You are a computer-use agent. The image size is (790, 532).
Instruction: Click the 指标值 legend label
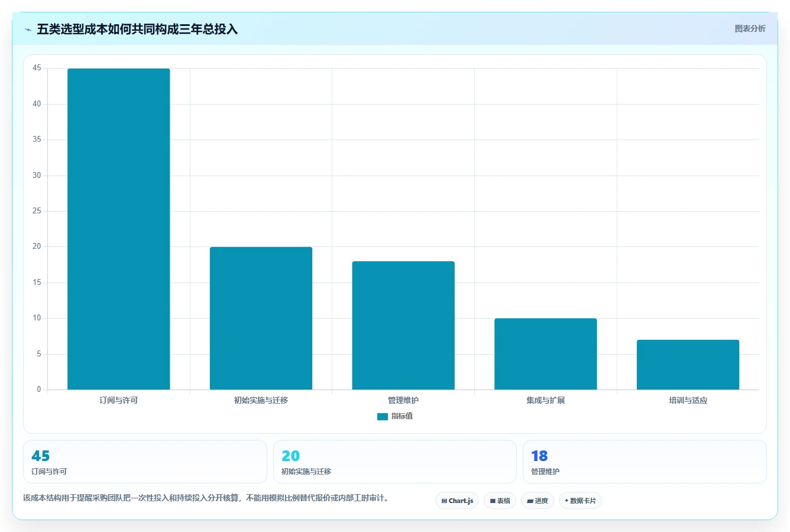tap(402, 416)
